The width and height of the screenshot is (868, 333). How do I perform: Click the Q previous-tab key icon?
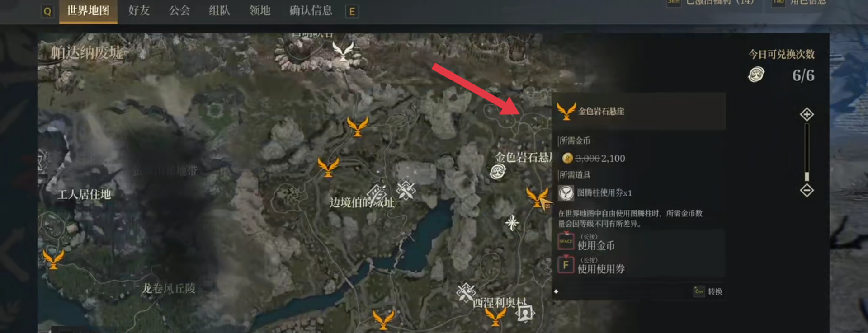(x=47, y=11)
